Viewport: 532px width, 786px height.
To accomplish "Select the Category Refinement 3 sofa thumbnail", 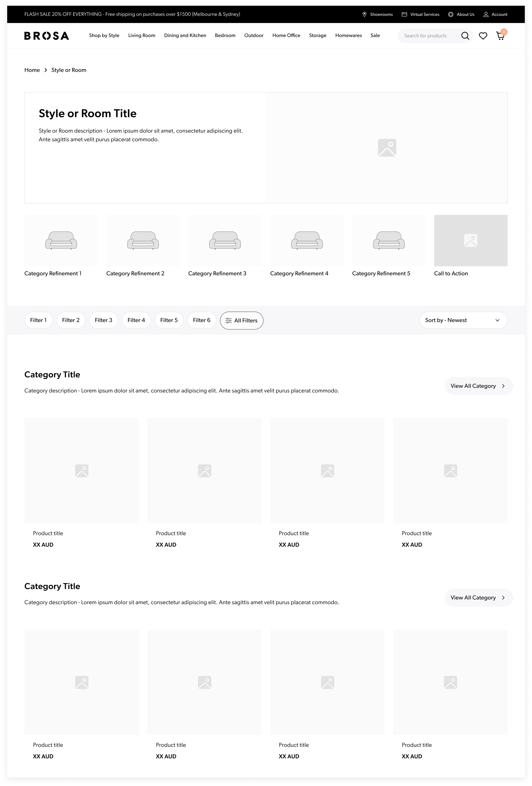I will point(225,240).
